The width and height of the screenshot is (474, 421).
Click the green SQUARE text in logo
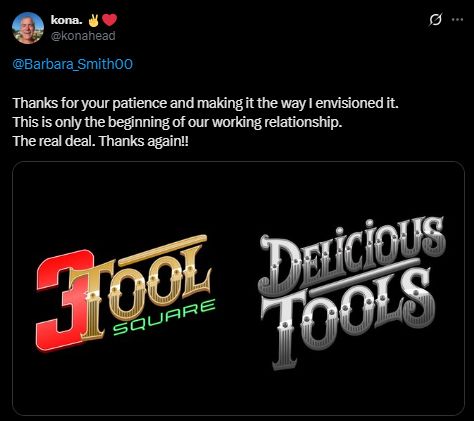point(164,317)
